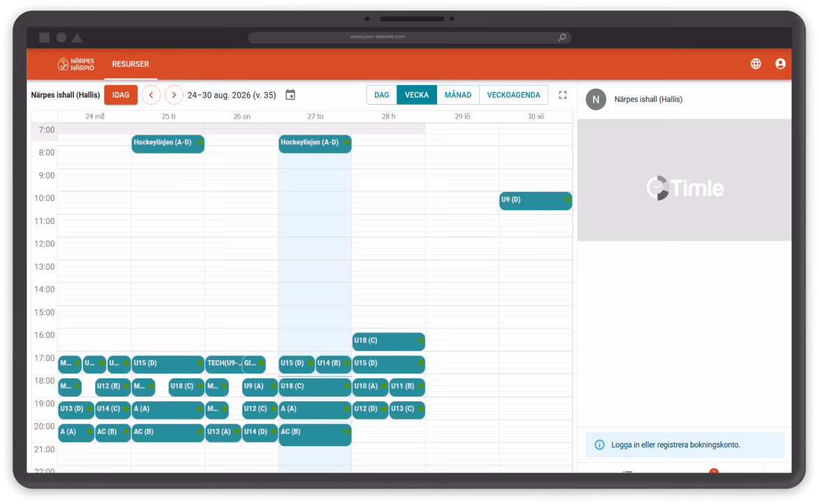Click the globe language icon
Viewport: 819px width, 504px height.
pyautogui.click(x=755, y=64)
